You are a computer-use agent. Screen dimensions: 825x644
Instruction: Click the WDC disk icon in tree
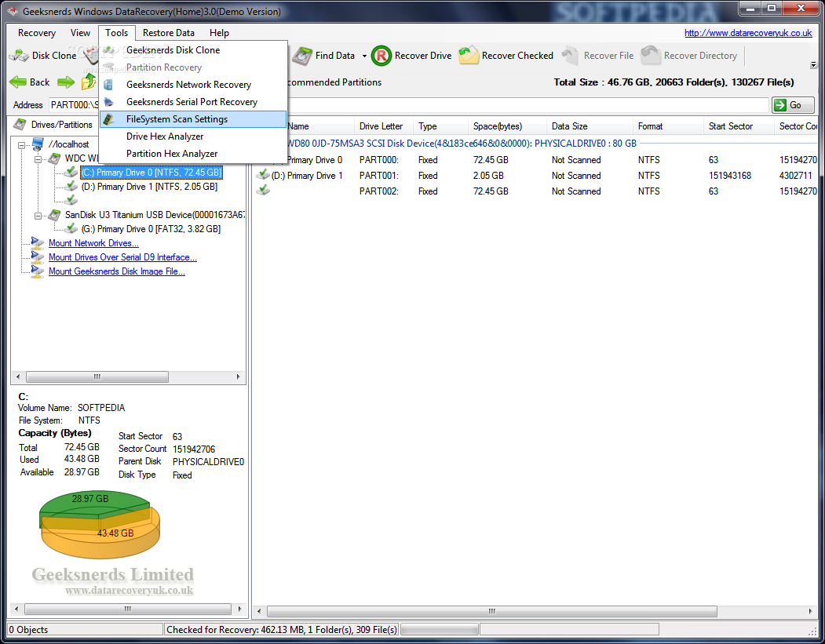[54, 158]
